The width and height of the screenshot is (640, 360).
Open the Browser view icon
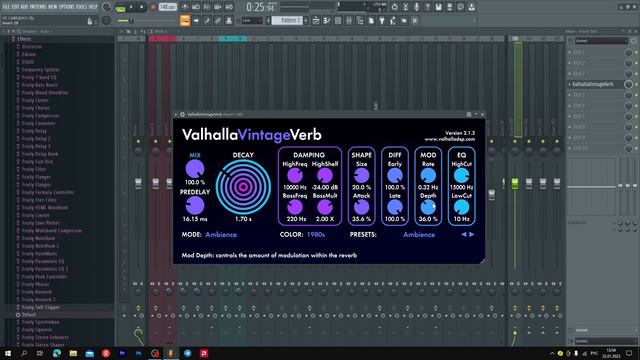360,20
